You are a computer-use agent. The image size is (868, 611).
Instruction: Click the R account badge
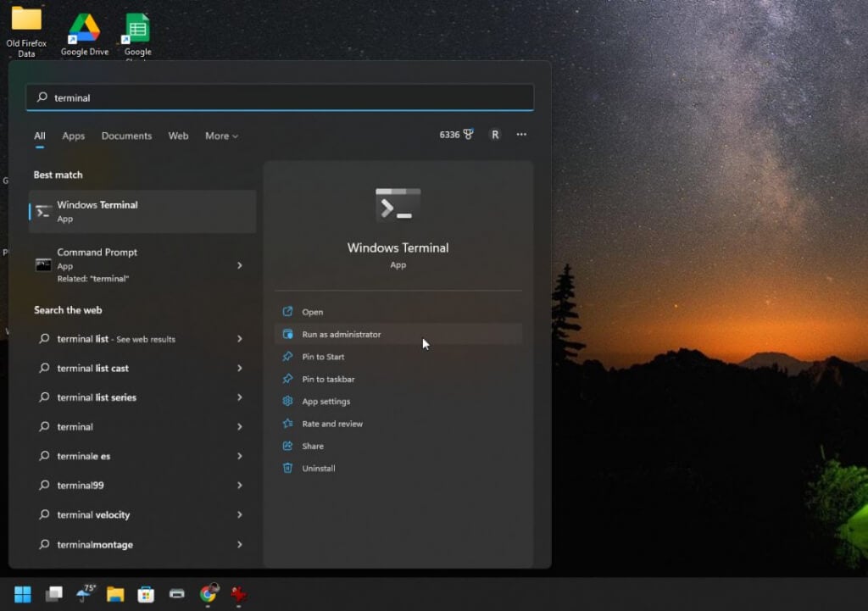pyautogui.click(x=495, y=134)
